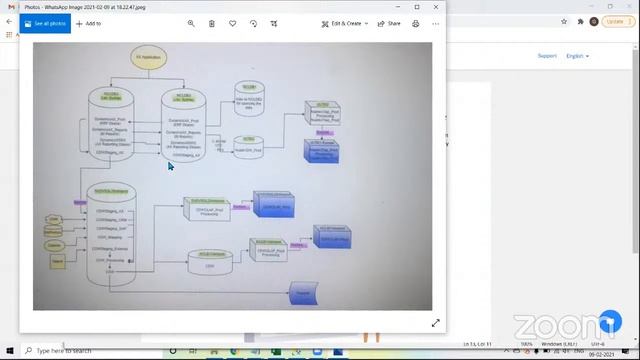Click the 'UTF-8' encoding status entry
The width and height of the screenshot is (640, 360).
coord(598,344)
